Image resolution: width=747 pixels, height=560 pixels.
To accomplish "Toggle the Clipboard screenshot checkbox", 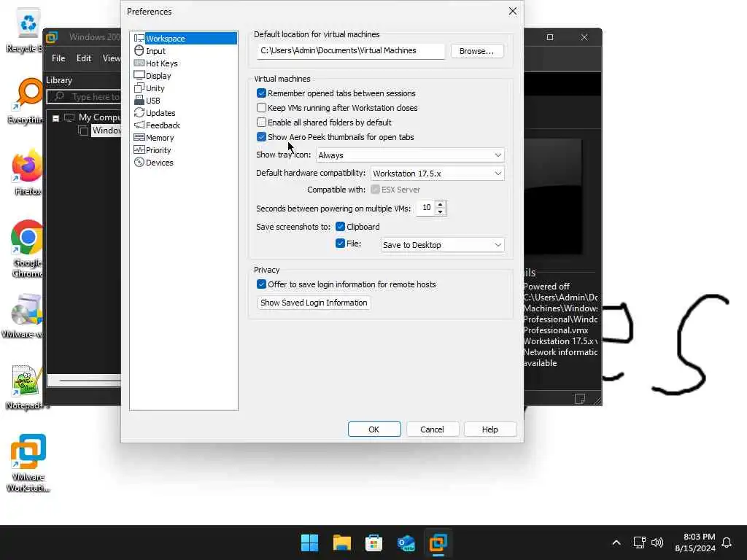I will click(340, 227).
